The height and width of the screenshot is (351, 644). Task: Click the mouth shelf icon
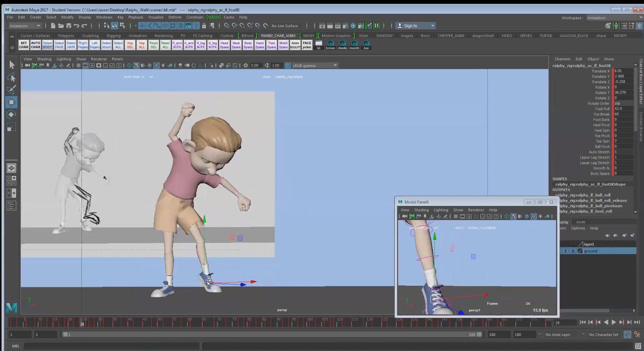(354, 45)
